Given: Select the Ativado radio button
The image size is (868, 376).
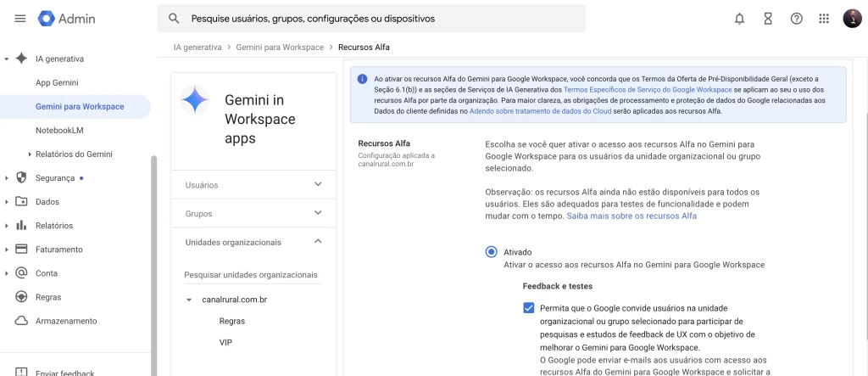Looking at the screenshot, I should (491, 252).
